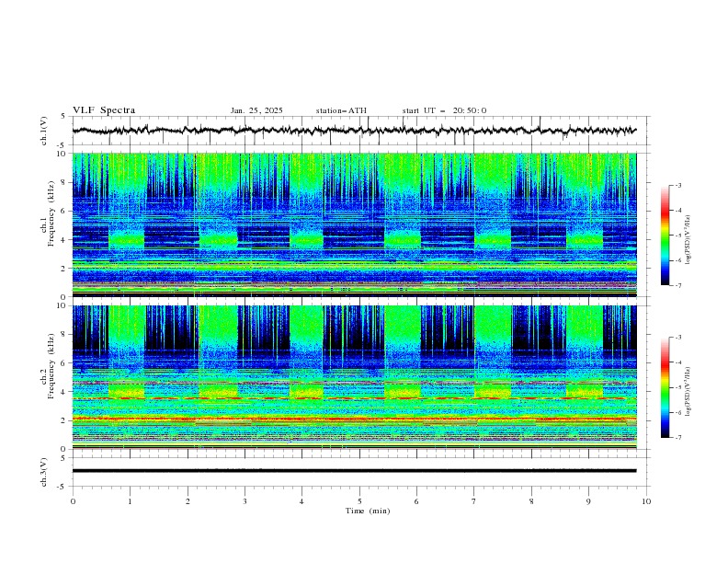Click the date "Jan. 25, 2025"
728x563 pixels.
tap(256, 110)
